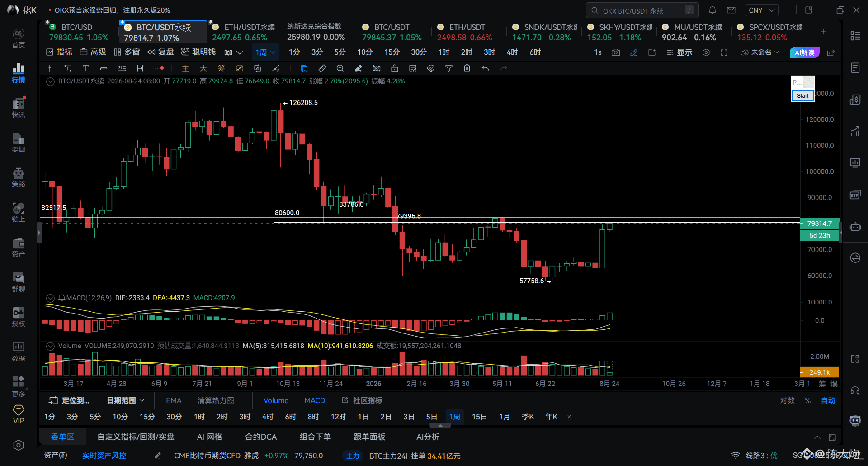Click the AI解读 button
The width and height of the screenshot is (868, 466).
click(x=804, y=52)
